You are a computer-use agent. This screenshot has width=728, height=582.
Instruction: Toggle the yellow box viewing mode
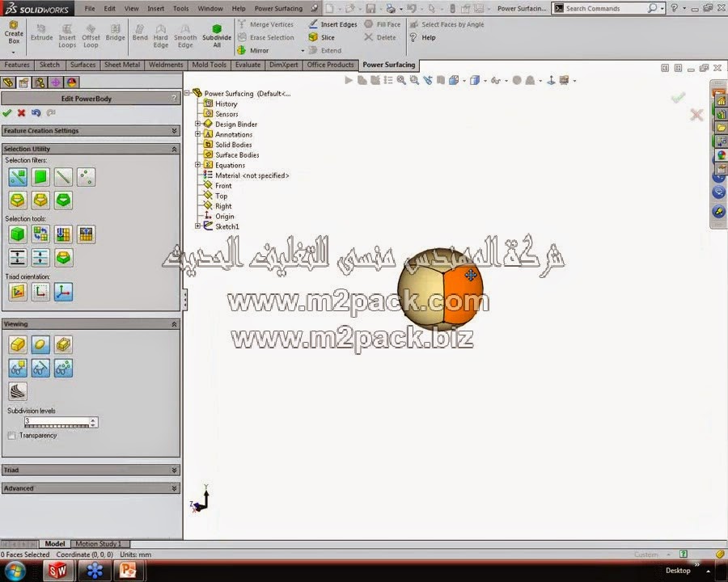(18, 345)
